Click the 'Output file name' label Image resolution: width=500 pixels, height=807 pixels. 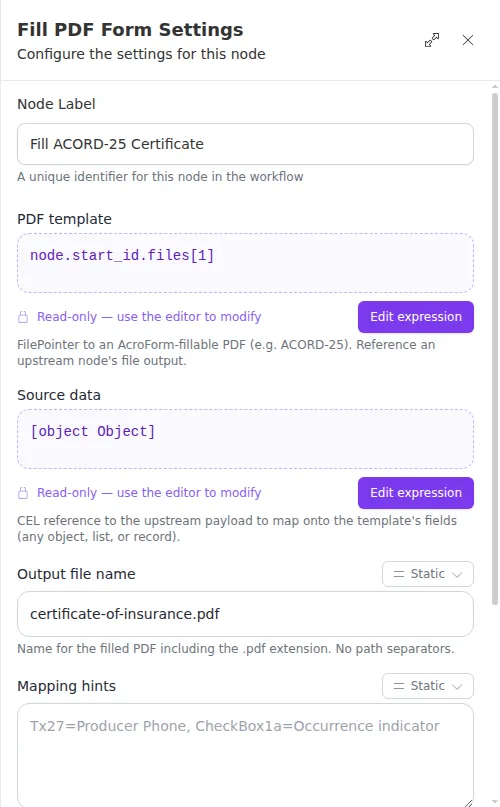pos(76,574)
